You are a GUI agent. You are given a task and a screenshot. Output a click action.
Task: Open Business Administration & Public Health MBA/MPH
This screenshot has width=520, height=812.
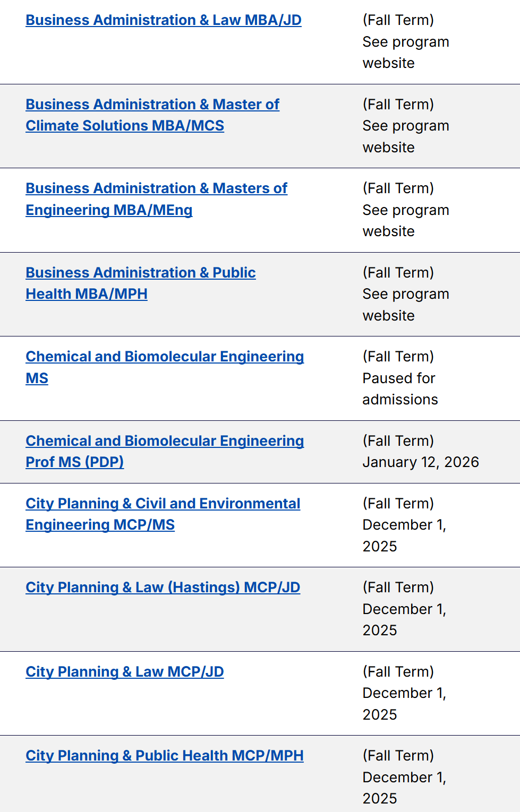[x=140, y=273]
